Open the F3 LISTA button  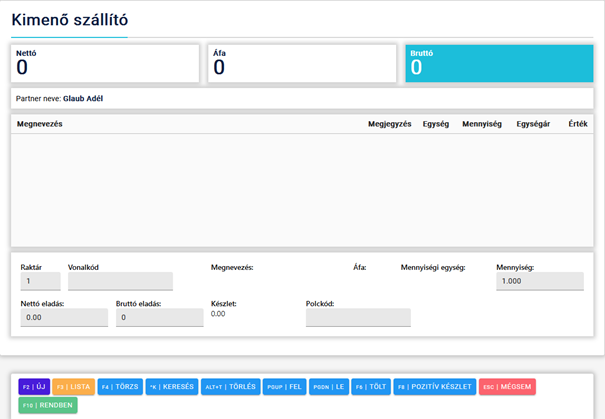click(x=73, y=386)
